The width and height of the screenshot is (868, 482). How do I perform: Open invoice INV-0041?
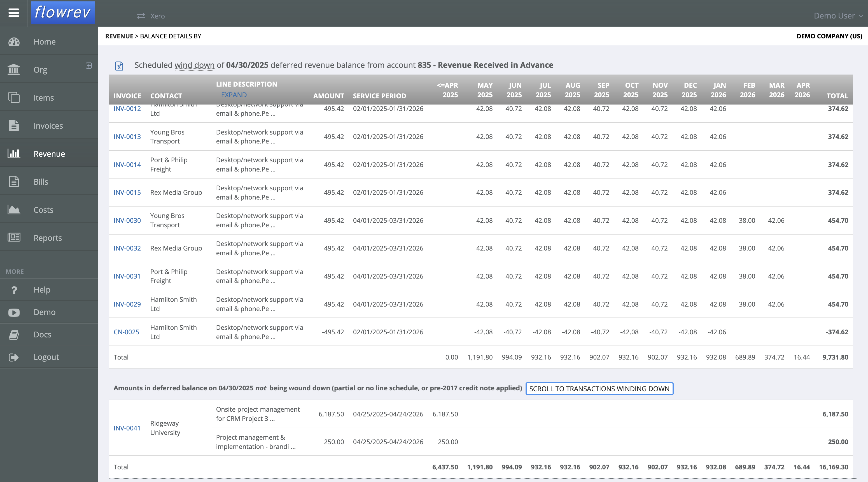pyautogui.click(x=127, y=428)
